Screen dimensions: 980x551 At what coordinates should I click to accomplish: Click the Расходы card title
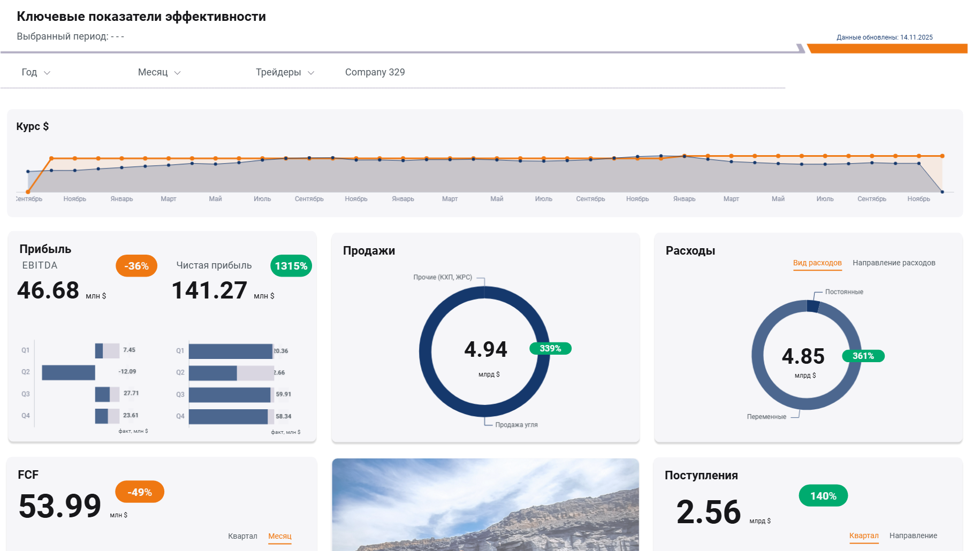point(690,251)
